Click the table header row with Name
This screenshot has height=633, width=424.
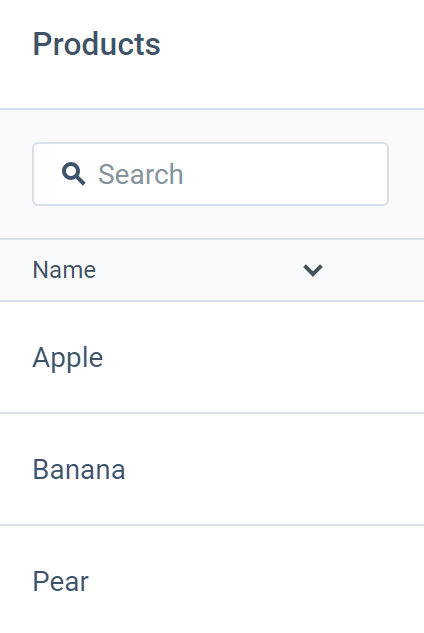point(212,270)
